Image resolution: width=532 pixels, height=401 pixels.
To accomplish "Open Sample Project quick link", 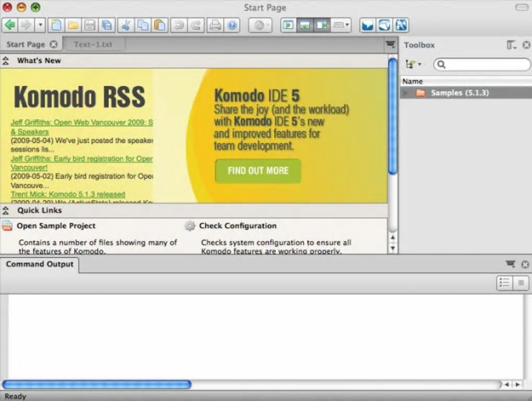I will coord(56,226).
